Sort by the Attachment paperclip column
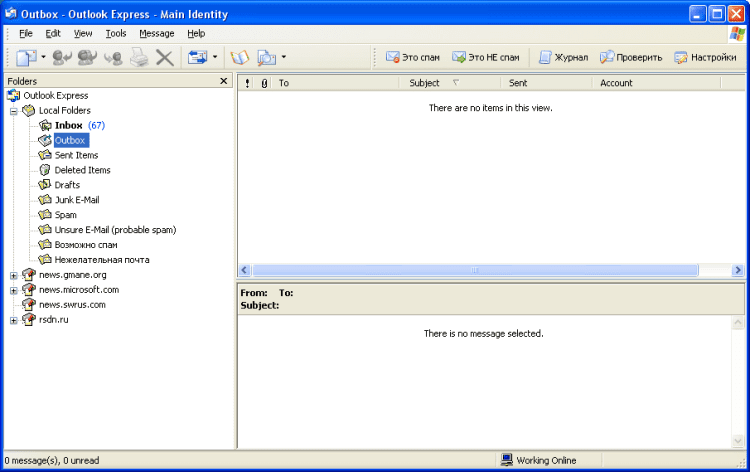 (x=264, y=83)
